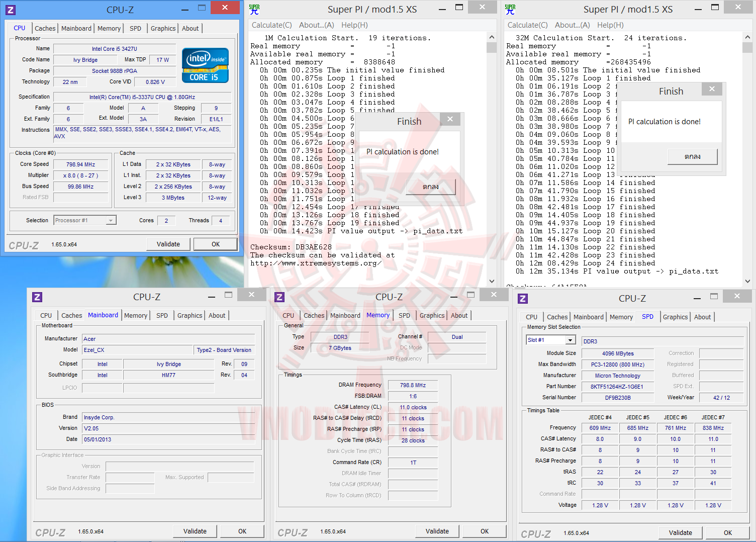Image resolution: width=756 pixels, height=542 pixels.
Task: Open Calculate(C) menu in the 32M Super PI window
Action: pyautogui.click(x=527, y=25)
